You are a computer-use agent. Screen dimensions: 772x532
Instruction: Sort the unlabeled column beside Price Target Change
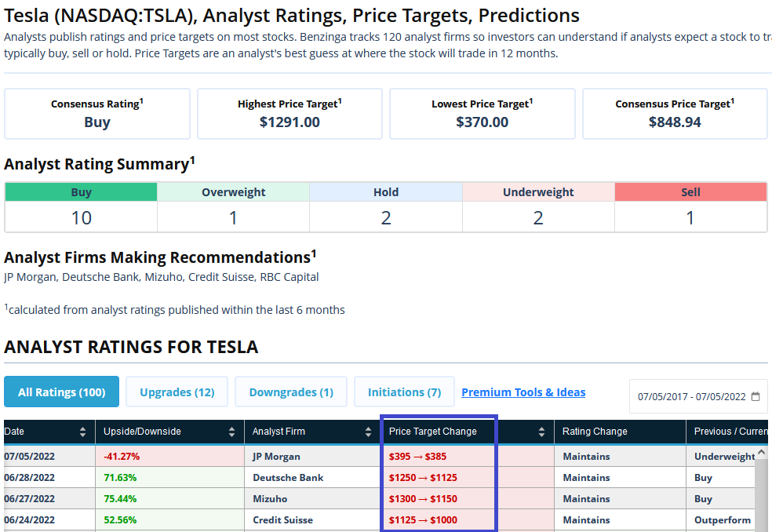[x=541, y=431]
